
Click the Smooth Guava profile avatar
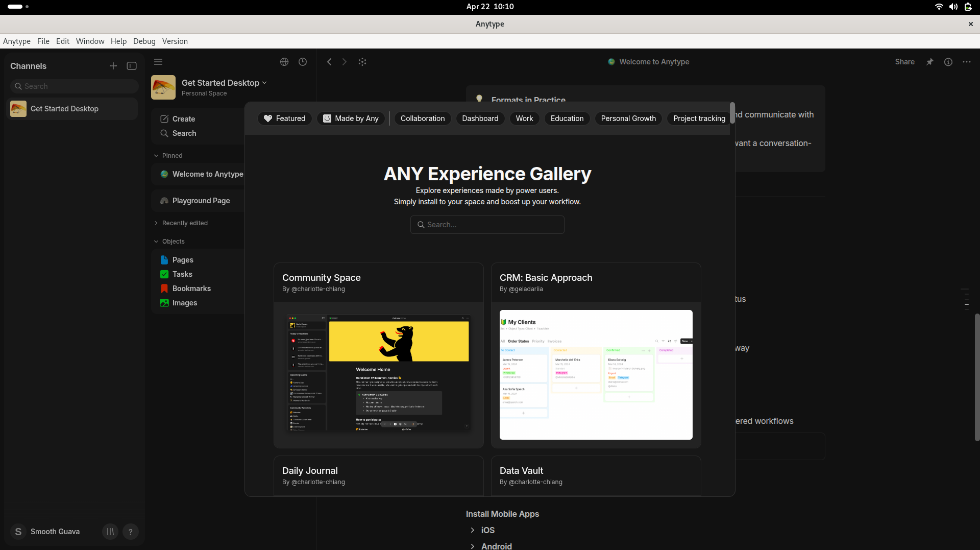pos(18,532)
